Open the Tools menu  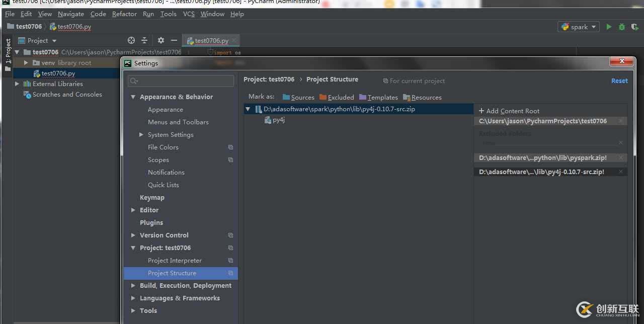click(168, 14)
